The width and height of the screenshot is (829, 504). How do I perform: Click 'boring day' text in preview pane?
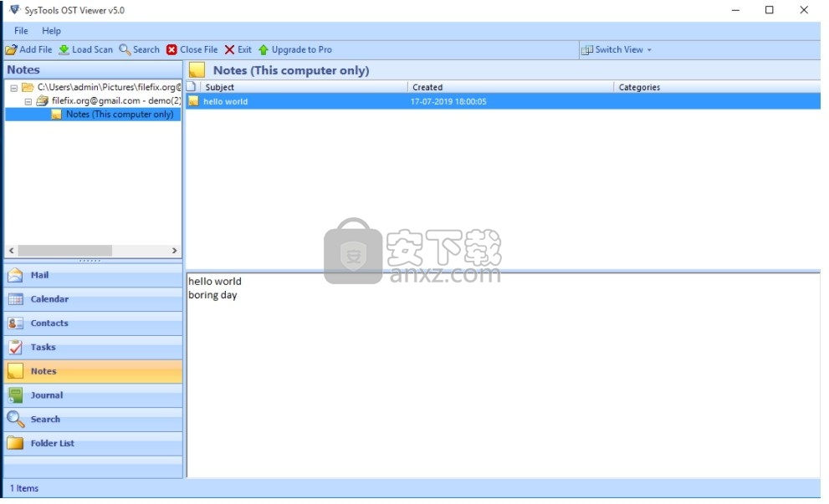click(x=212, y=295)
